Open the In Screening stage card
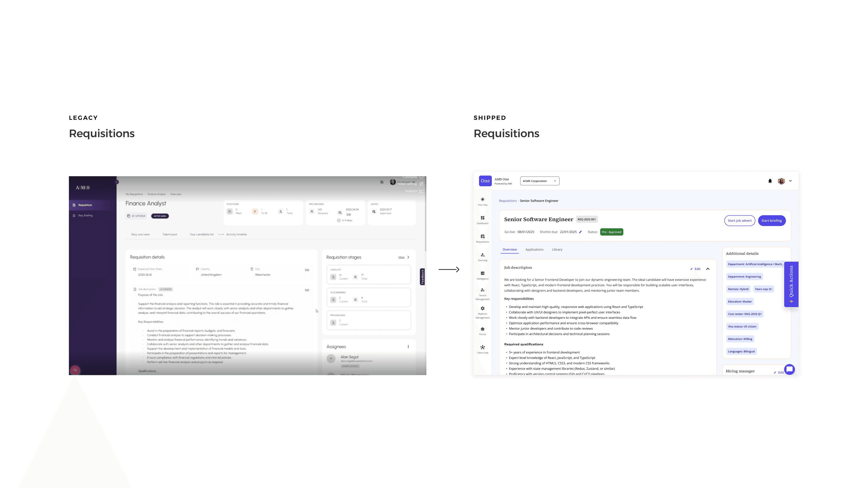This screenshot has height=488, width=868. point(369,297)
